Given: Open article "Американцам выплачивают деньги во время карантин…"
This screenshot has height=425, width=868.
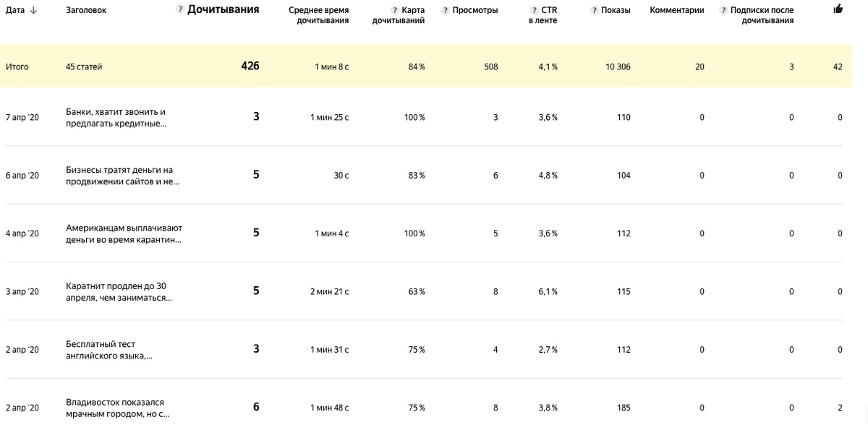Looking at the screenshot, I should [123, 233].
